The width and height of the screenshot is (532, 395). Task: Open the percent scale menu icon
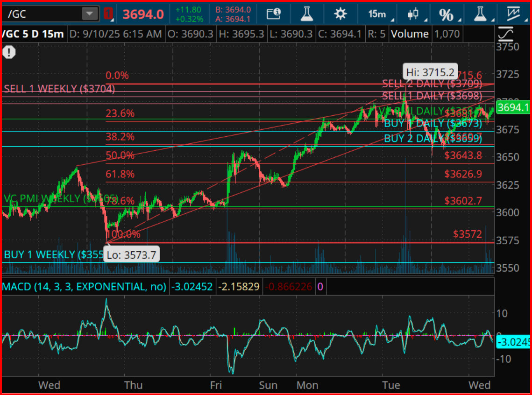tap(446, 14)
